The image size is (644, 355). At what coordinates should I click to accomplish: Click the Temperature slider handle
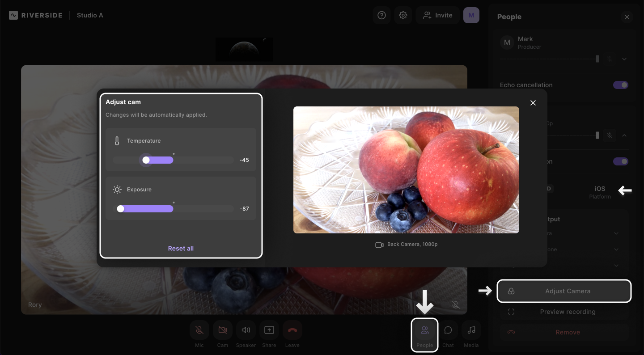[x=146, y=160]
